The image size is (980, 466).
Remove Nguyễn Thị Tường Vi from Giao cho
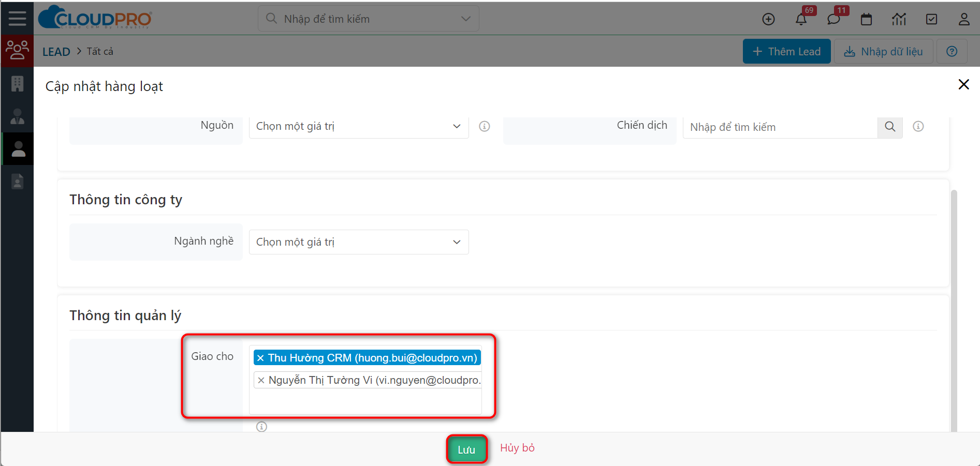point(261,380)
